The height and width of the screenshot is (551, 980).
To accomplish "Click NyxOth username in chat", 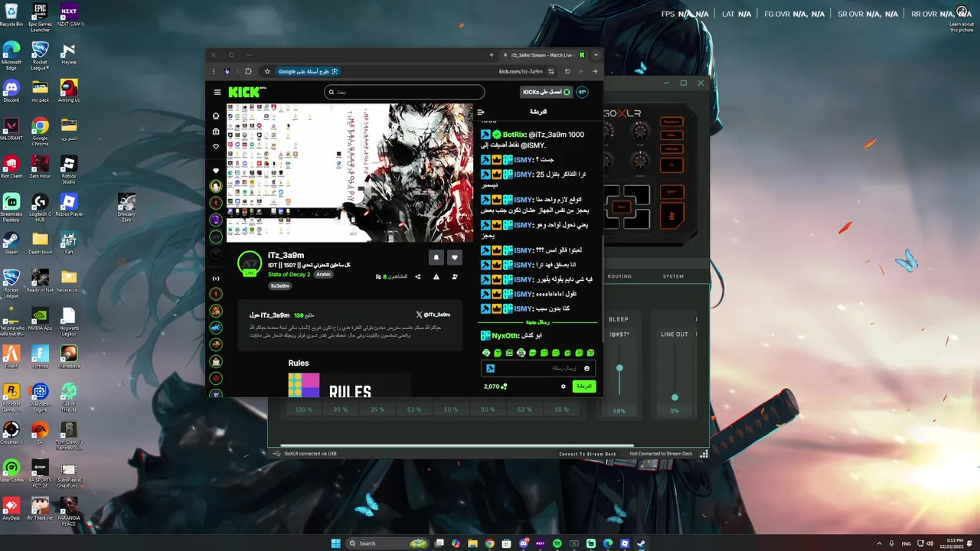I will click(505, 335).
